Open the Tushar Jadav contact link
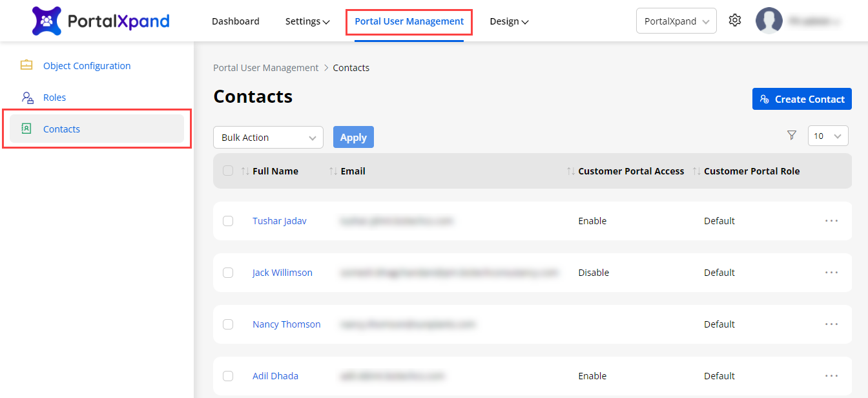This screenshot has width=868, height=398. 279,221
